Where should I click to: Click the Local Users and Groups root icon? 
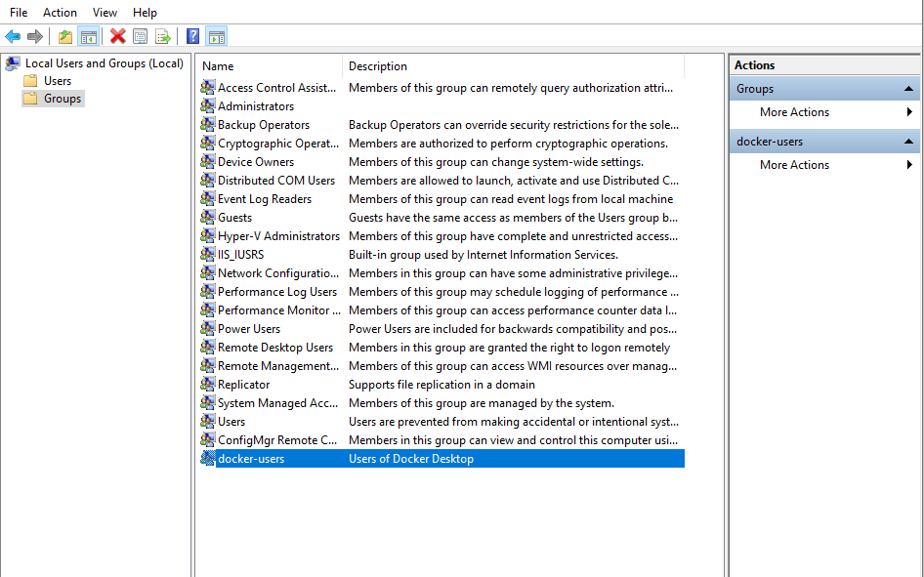tap(13, 63)
